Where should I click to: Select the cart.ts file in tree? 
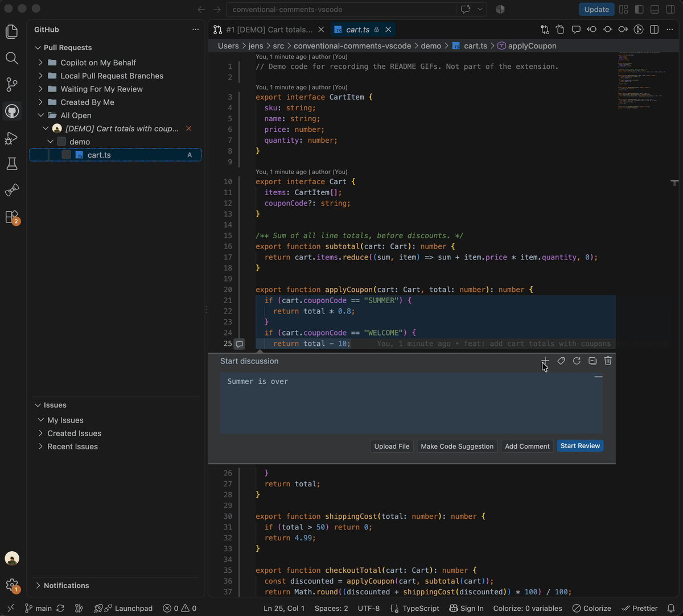click(x=116, y=155)
